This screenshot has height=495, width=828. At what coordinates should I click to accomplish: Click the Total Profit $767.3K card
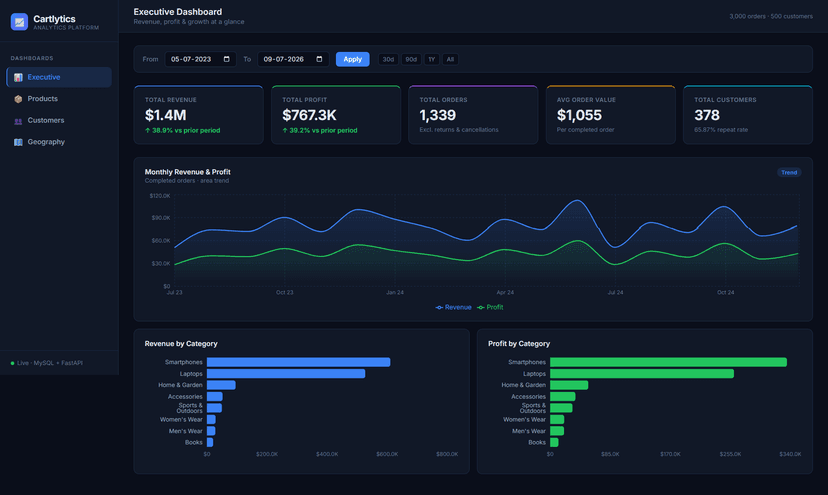pyautogui.click(x=336, y=115)
